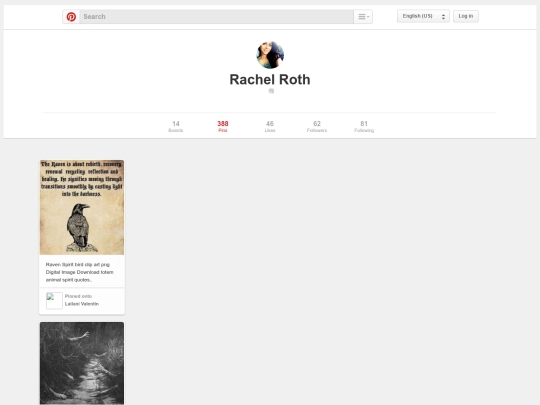Open Rachel Roth's profile avatar
The width and height of the screenshot is (540, 405).
coord(270,55)
